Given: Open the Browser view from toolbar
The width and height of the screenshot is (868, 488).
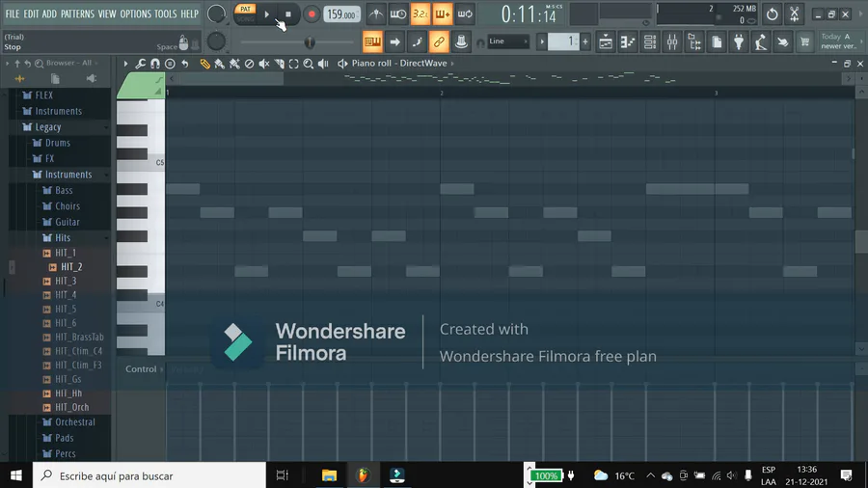Looking at the screenshot, I should (x=694, y=41).
